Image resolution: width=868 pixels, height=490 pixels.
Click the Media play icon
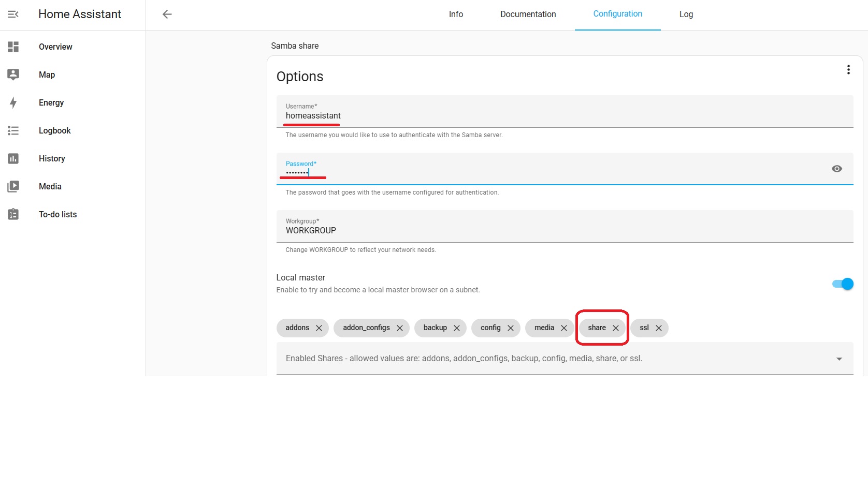13,186
